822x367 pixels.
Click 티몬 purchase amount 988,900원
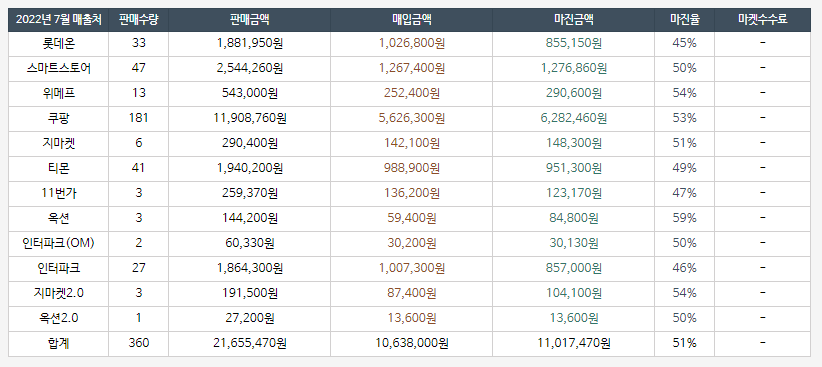[412, 168]
